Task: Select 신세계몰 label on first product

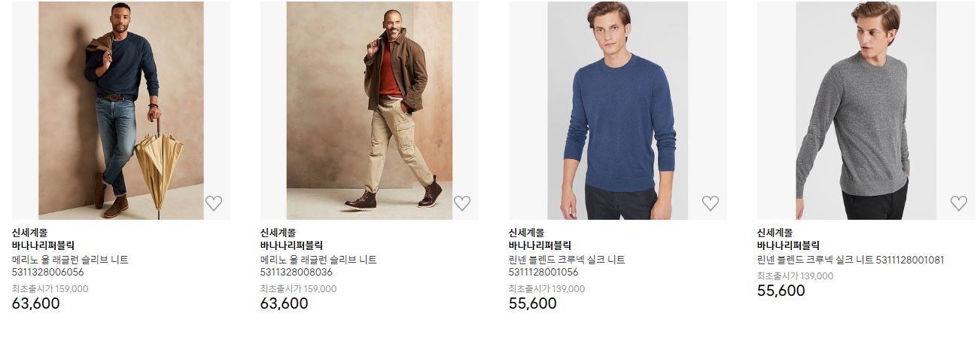Action: (29, 233)
